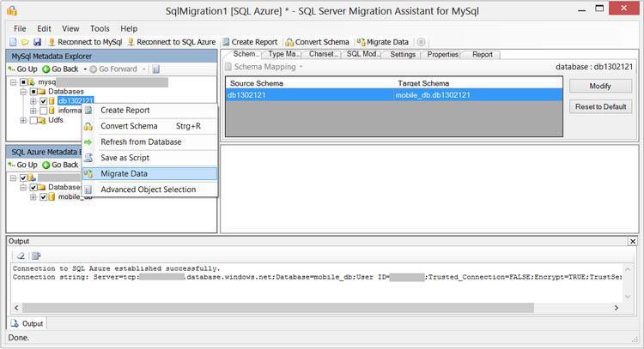The height and width of the screenshot is (349, 644).
Task: Check the information schema database checkbox
Action: [x=44, y=111]
